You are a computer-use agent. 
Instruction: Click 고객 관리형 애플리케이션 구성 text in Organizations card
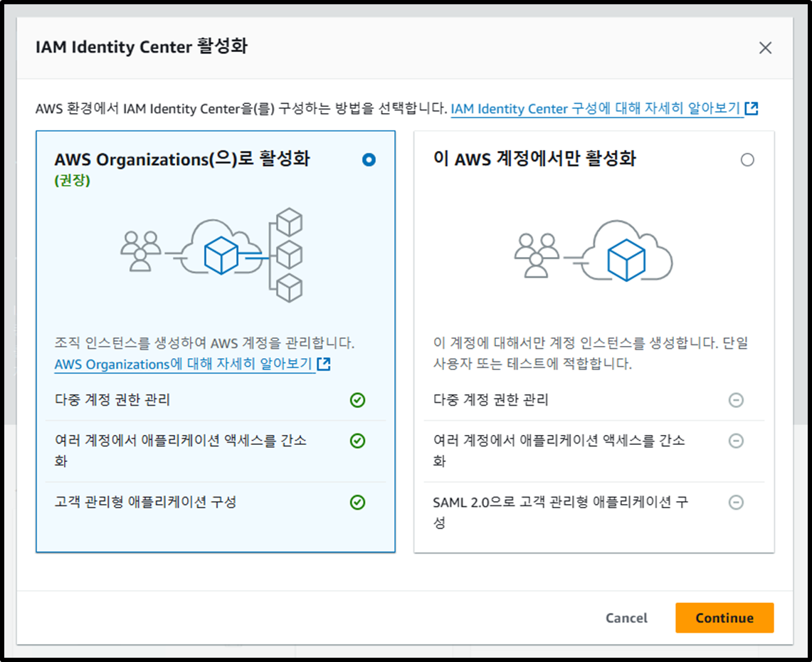[x=145, y=502]
